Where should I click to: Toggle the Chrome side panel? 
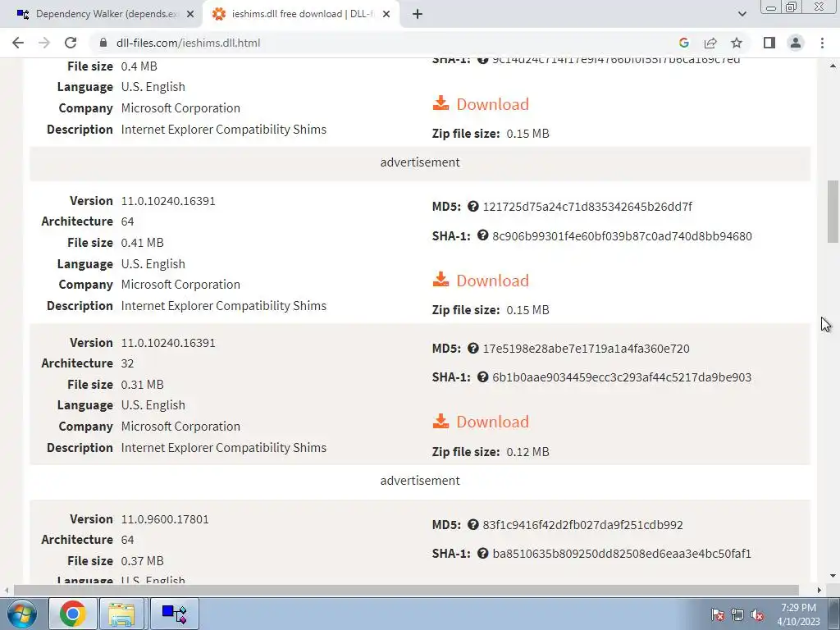click(x=769, y=43)
